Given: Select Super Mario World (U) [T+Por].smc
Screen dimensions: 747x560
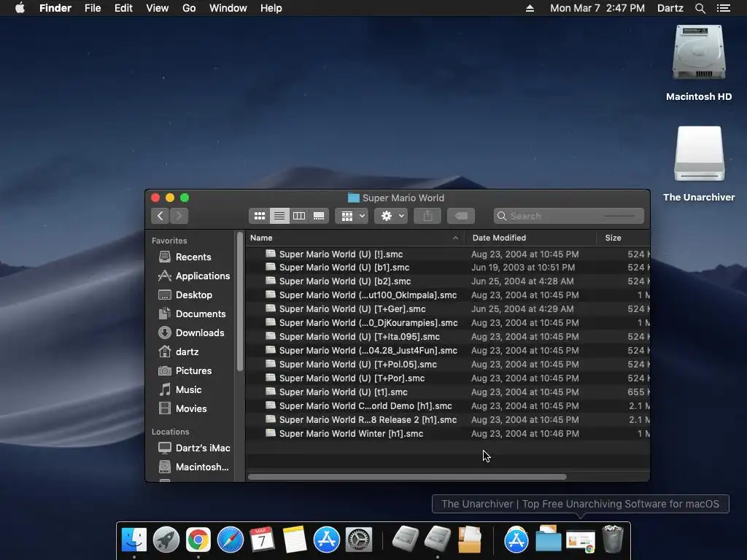Looking at the screenshot, I should click(448, 378).
